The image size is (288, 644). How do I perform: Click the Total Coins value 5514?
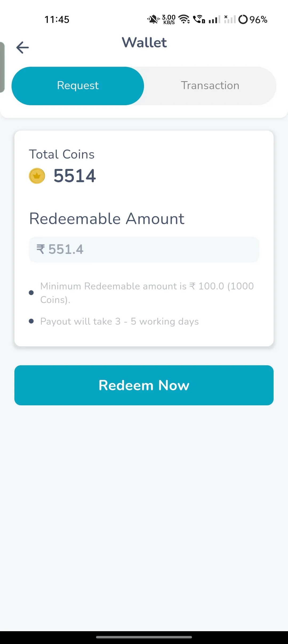click(x=75, y=175)
